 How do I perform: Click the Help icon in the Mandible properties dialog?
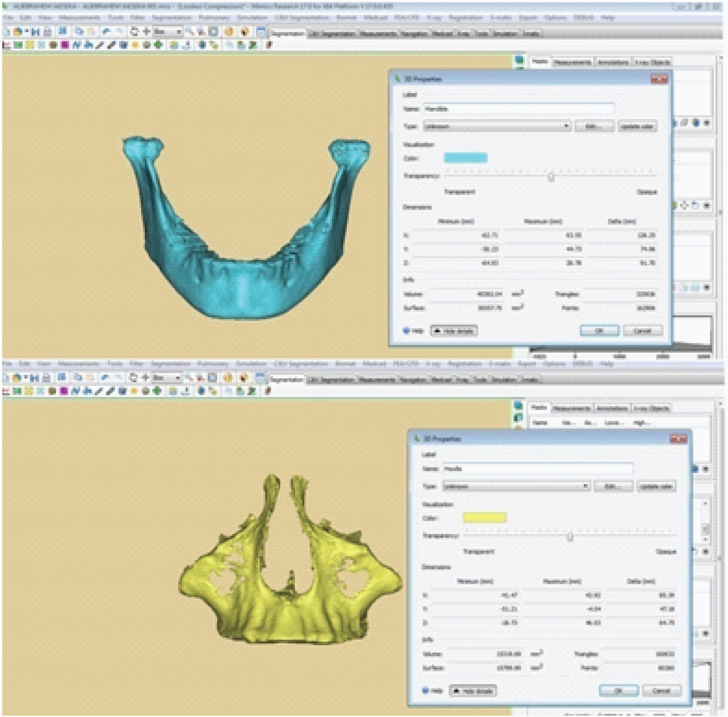point(407,330)
